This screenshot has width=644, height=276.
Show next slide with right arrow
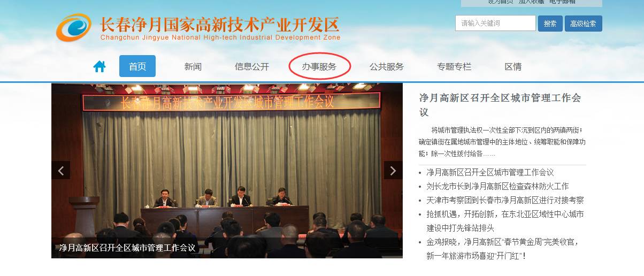(x=393, y=171)
